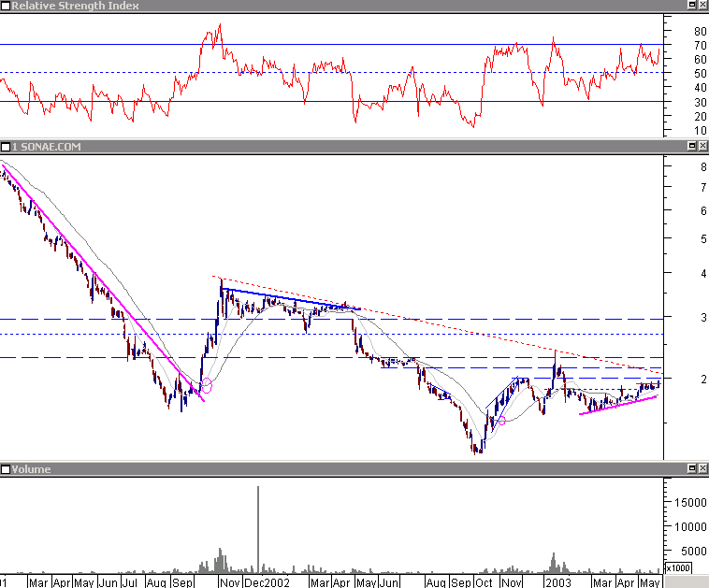Click the volume axis label 5000
This screenshot has height=588, width=709.
tap(694, 551)
